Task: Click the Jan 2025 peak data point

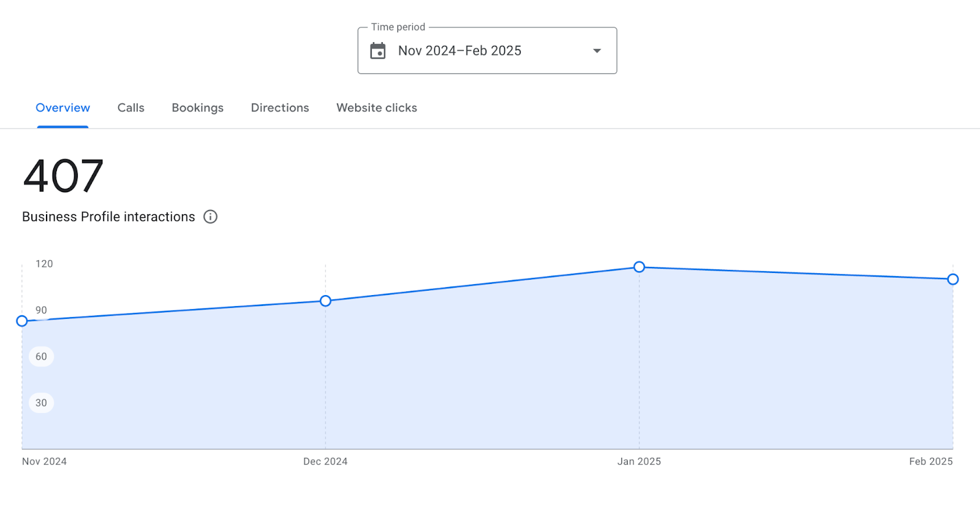Action: [639, 267]
